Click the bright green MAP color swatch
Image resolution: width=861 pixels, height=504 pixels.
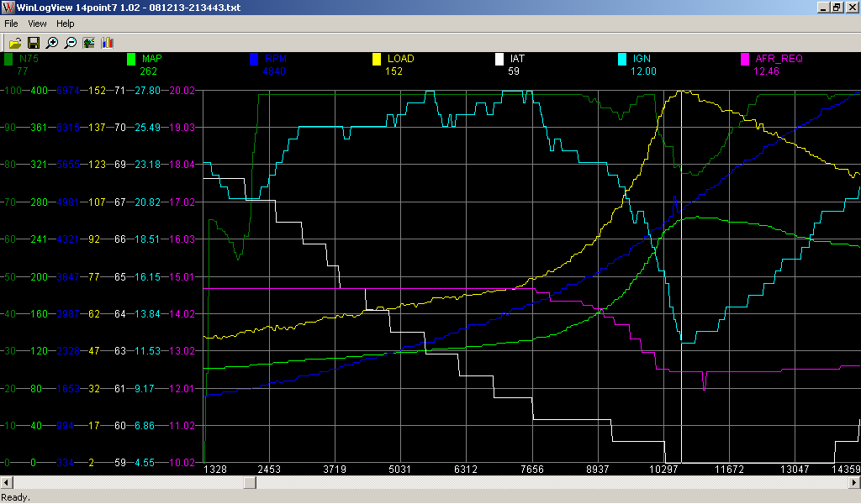[x=131, y=60]
